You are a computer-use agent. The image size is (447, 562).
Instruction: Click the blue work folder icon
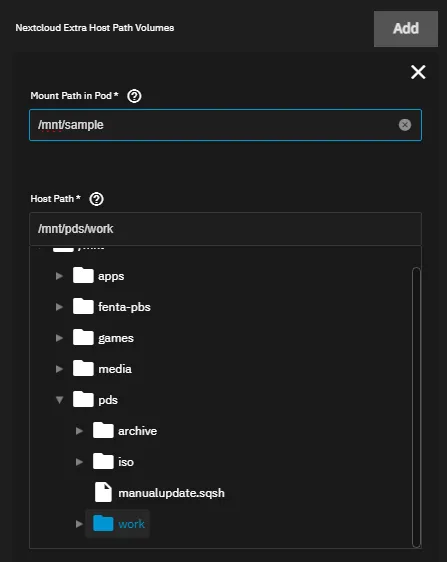pyautogui.click(x=103, y=523)
